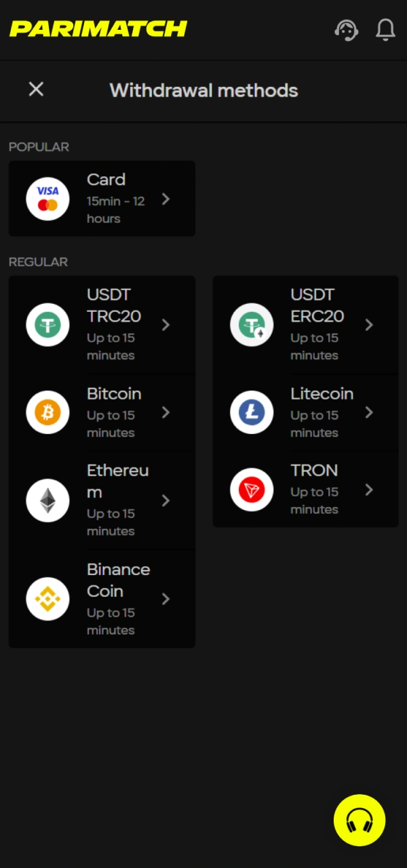This screenshot has height=868, width=407.
Task: Expand the TRON withdrawal option chevron
Action: point(369,490)
